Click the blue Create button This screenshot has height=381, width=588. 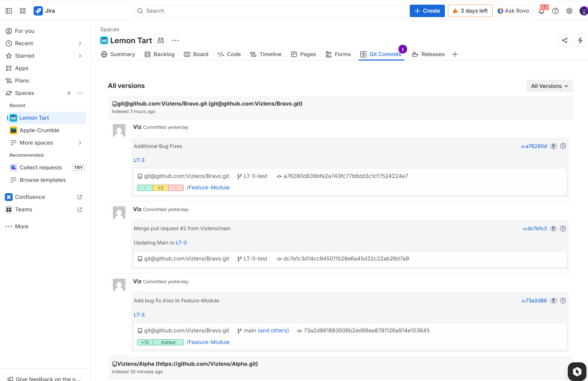pyautogui.click(x=427, y=11)
